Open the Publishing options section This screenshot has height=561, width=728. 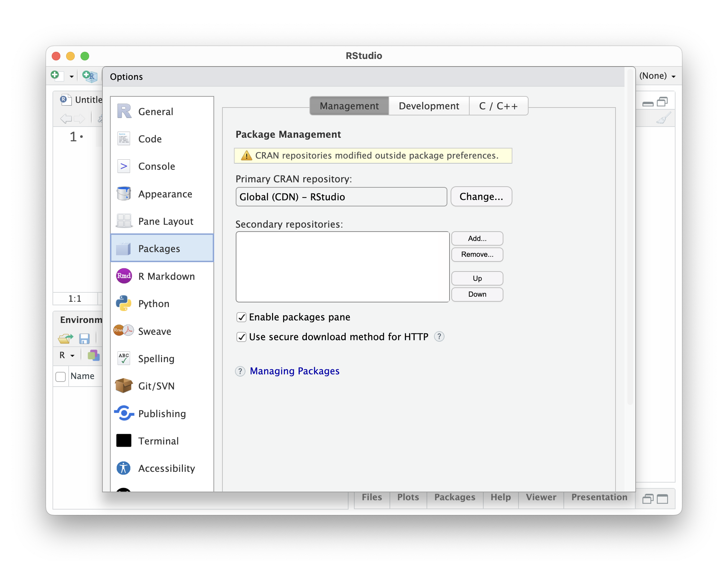click(162, 414)
